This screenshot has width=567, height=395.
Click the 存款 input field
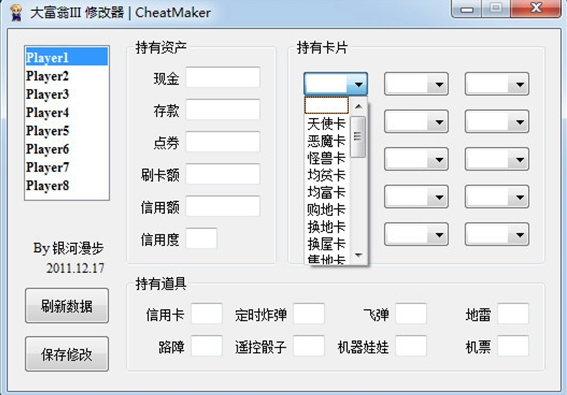[x=223, y=109]
